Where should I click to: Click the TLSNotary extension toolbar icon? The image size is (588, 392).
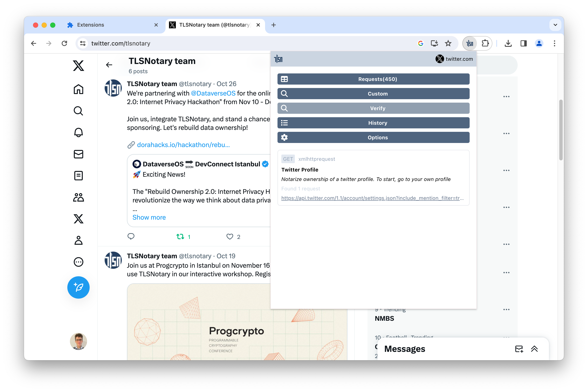click(470, 44)
